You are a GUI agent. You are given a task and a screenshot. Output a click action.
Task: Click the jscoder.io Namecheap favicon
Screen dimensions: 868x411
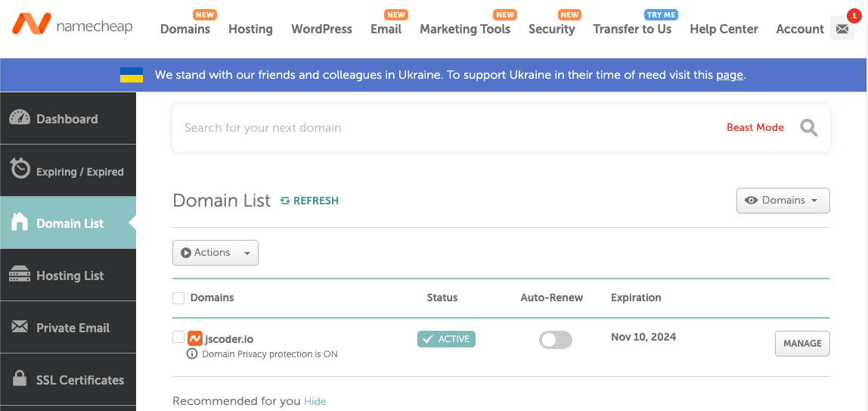(195, 338)
